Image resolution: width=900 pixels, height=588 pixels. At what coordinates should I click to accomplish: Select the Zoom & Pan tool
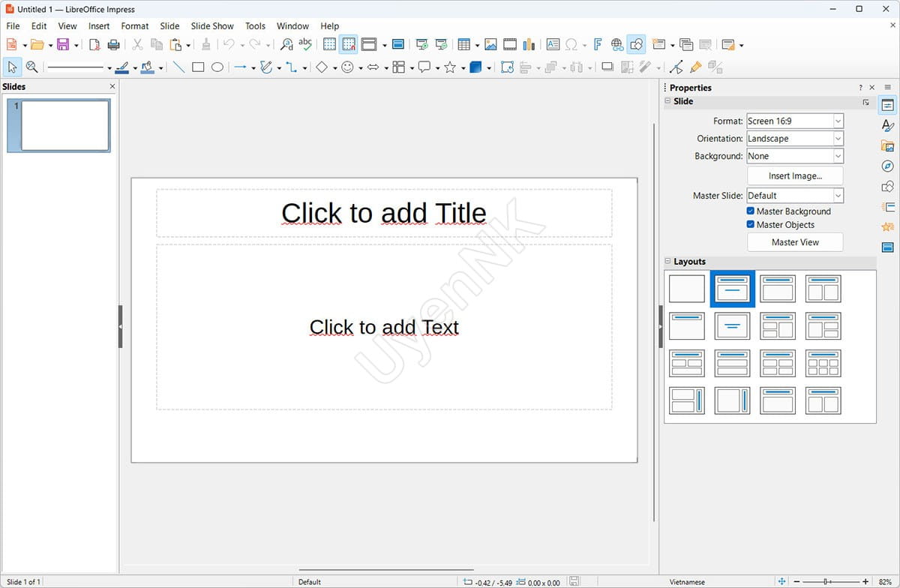[x=31, y=67]
